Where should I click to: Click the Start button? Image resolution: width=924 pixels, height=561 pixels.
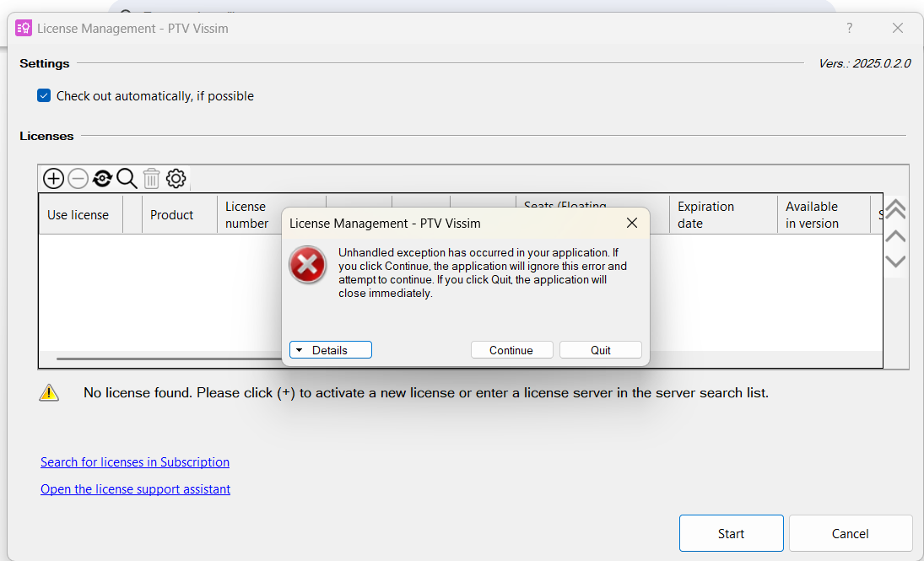pyautogui.click(x=731, y=533)
